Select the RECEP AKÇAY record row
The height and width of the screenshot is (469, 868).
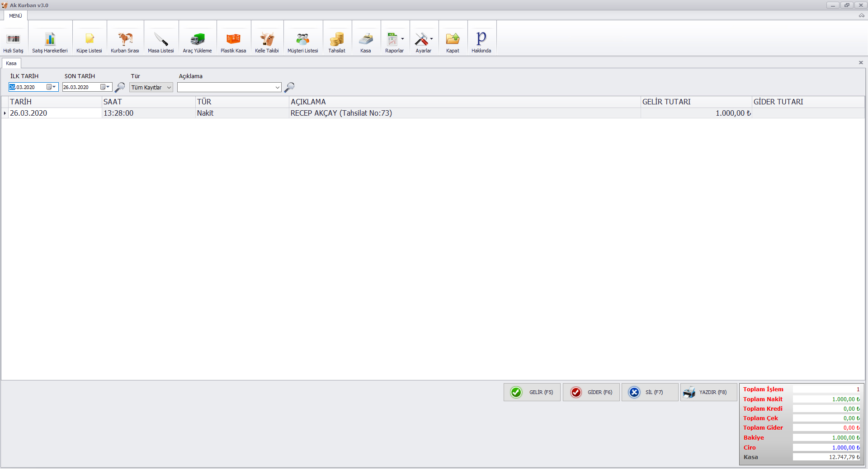click(341, 113)
